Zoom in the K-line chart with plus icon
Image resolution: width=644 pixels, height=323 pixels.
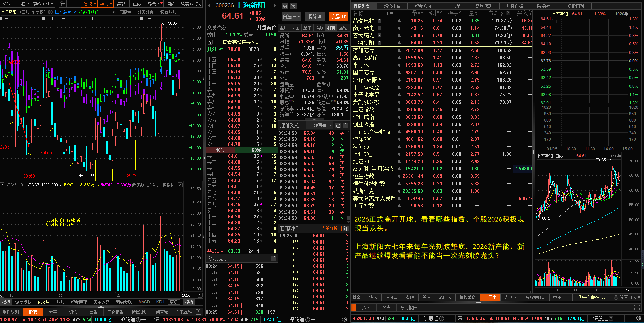[70, 4]
